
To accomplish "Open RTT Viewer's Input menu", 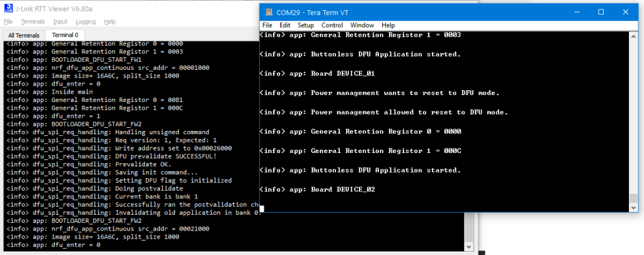I will 60,21.
